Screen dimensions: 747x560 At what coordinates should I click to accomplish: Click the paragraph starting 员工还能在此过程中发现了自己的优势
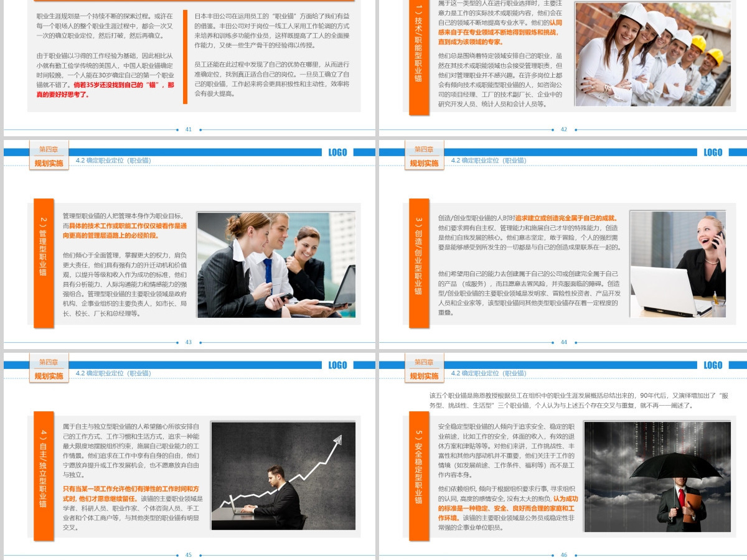(x=272, y=78)
